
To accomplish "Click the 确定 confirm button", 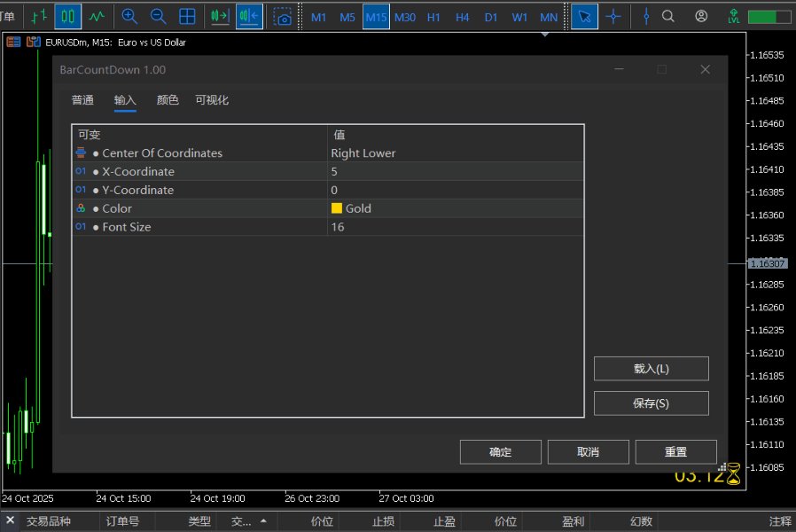I will pyautogui.click(x=500, y=451).
